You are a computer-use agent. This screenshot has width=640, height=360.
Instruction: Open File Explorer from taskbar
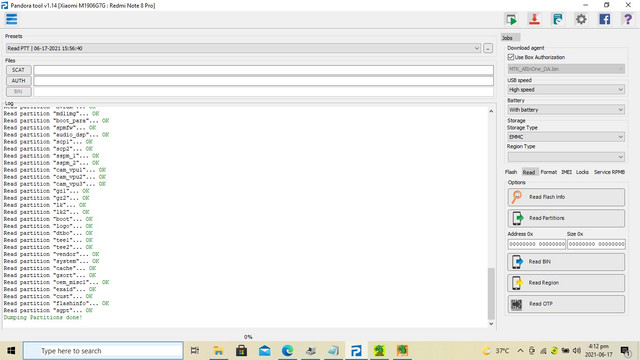point(218,351)
